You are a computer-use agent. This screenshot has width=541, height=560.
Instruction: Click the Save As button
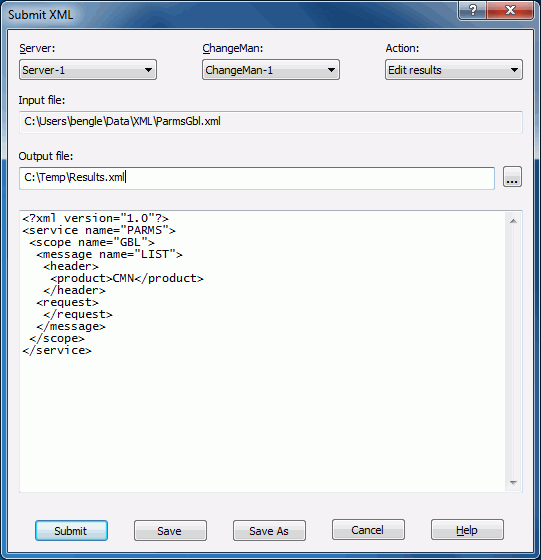[269, 530]
